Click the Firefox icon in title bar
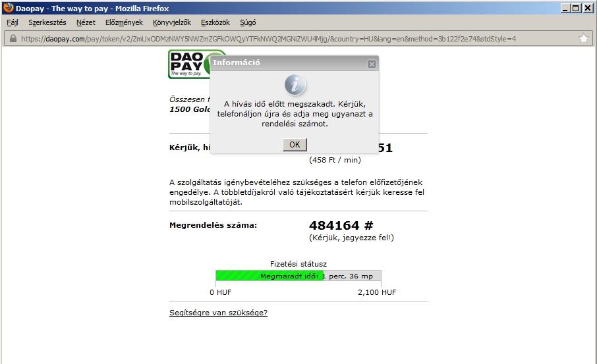 point(8,8)
